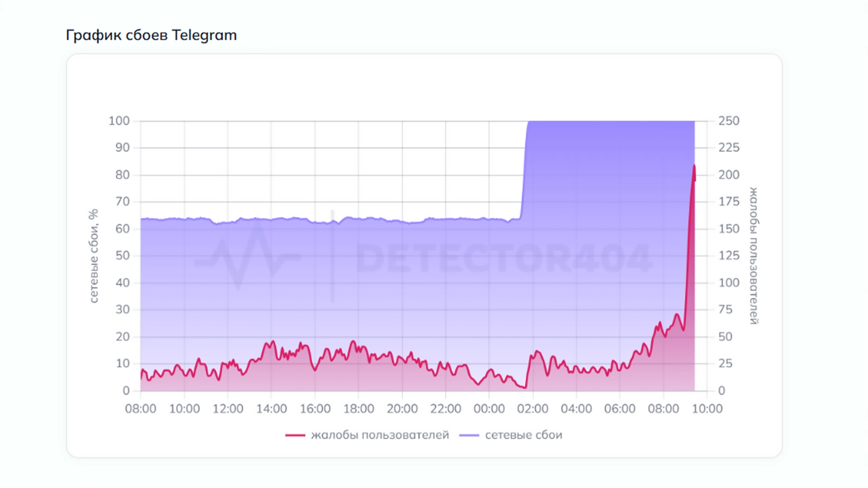The width and height of the screenshot is (868, 488).
Task: Click the 00:00 midnight x-axis label
Action: [489, 409]
